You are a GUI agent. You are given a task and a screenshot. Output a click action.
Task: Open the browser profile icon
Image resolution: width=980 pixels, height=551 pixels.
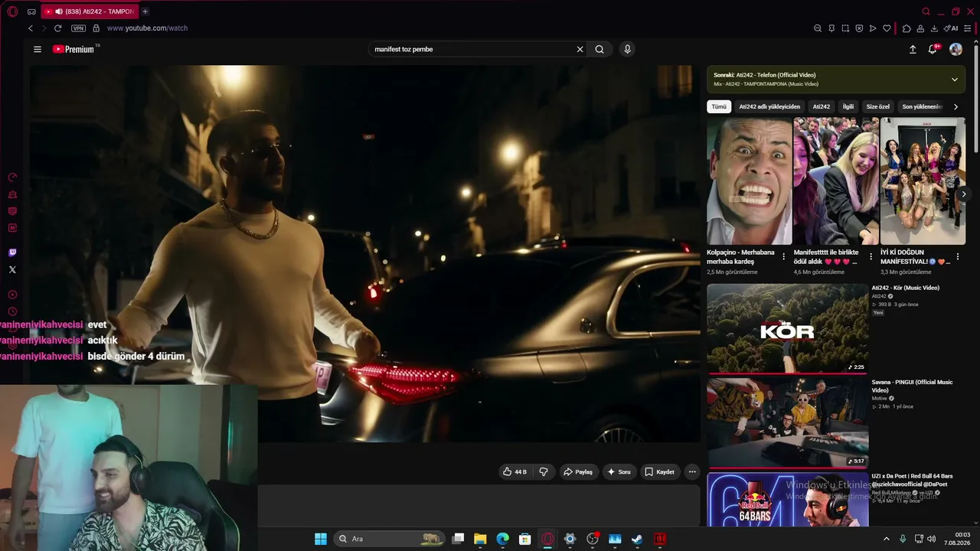tap(920, 28)
